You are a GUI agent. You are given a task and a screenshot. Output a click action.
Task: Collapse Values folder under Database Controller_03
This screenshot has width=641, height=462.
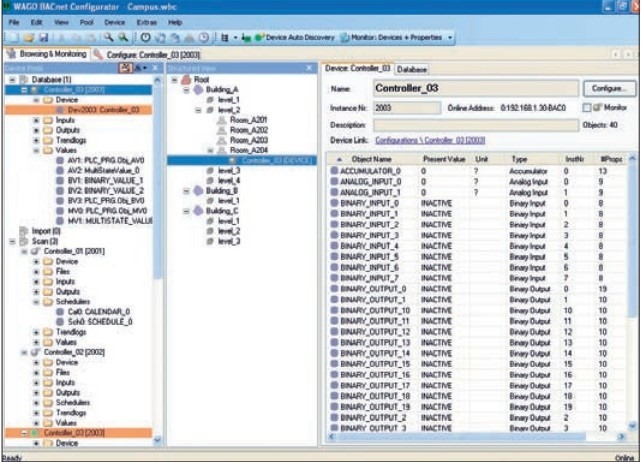(36, 150)
